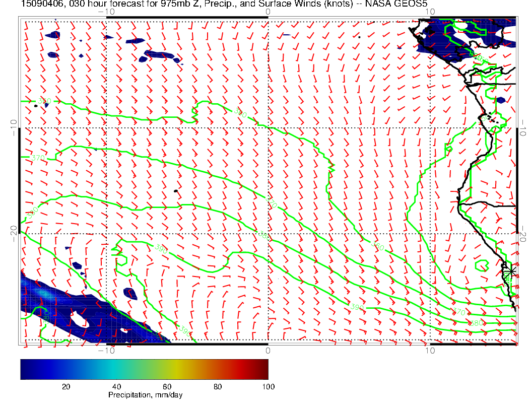This screenshot has width=532, height=411.
Task: Select the 40 tick label under the colorbar
Action: click(116, 386)
